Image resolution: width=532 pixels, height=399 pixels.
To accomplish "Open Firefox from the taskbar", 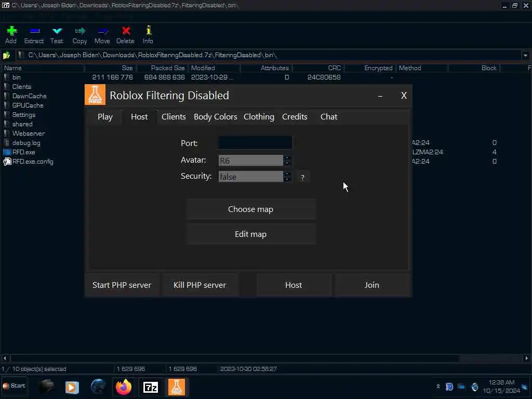I will pos(124,387).
